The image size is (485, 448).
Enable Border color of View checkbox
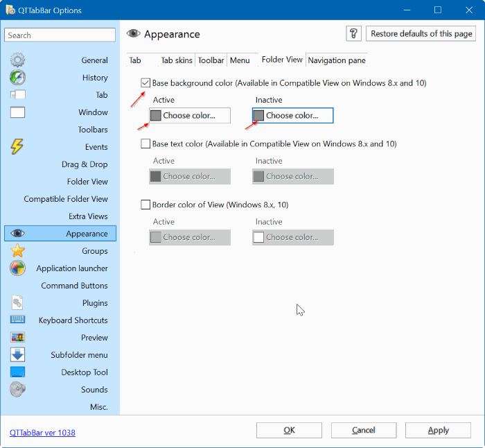coord(145,205)
